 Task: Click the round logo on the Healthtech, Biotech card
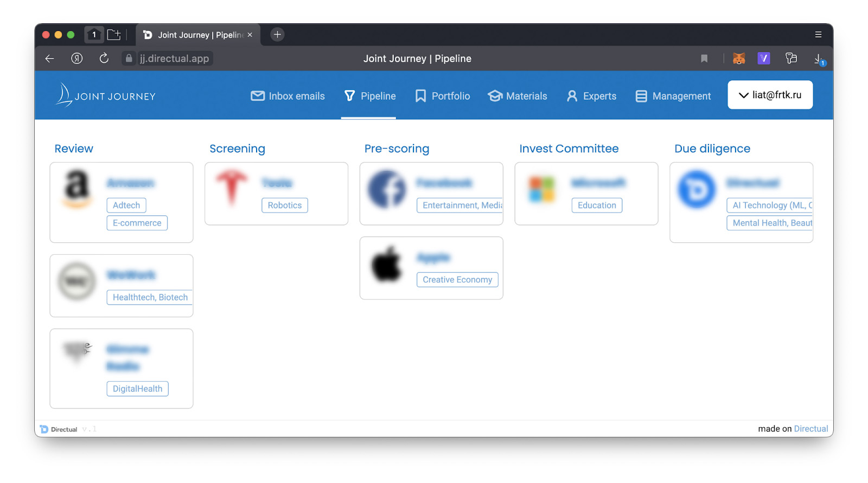pyautogui.click(x=77, y=281)
